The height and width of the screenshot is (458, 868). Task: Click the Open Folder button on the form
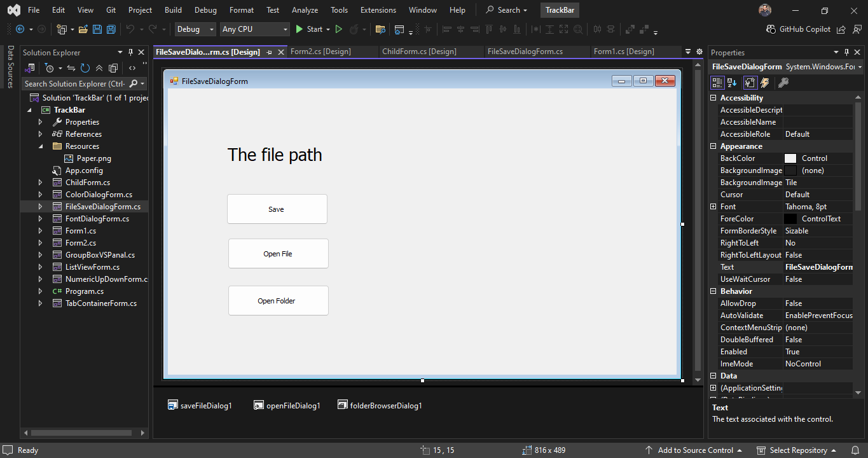[x=278, y=300]
